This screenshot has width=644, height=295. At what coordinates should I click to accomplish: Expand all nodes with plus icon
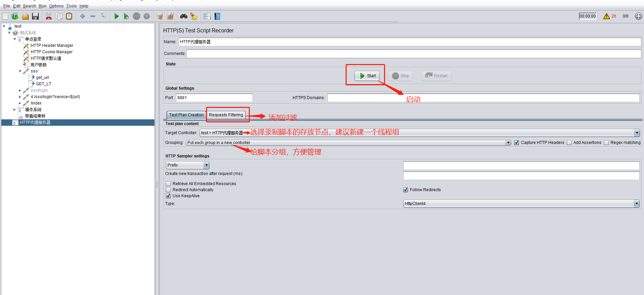[x=83, y=16]
